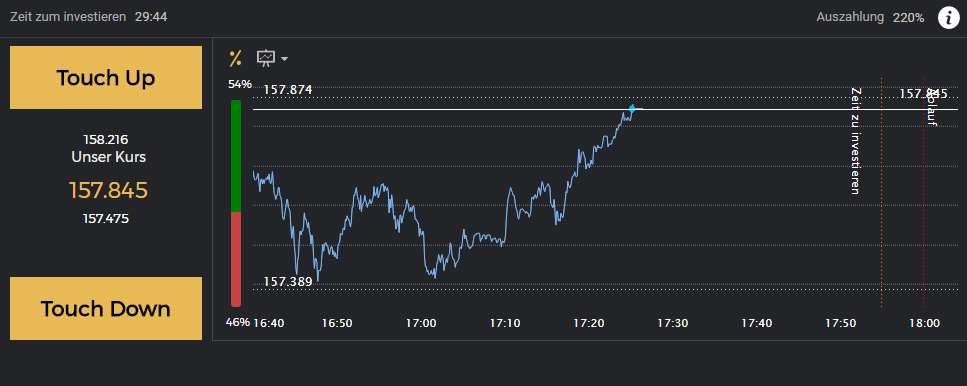Expand the chart type dropdown arrow
Screen dimensions: 967x386
click(x=284, y=59)
